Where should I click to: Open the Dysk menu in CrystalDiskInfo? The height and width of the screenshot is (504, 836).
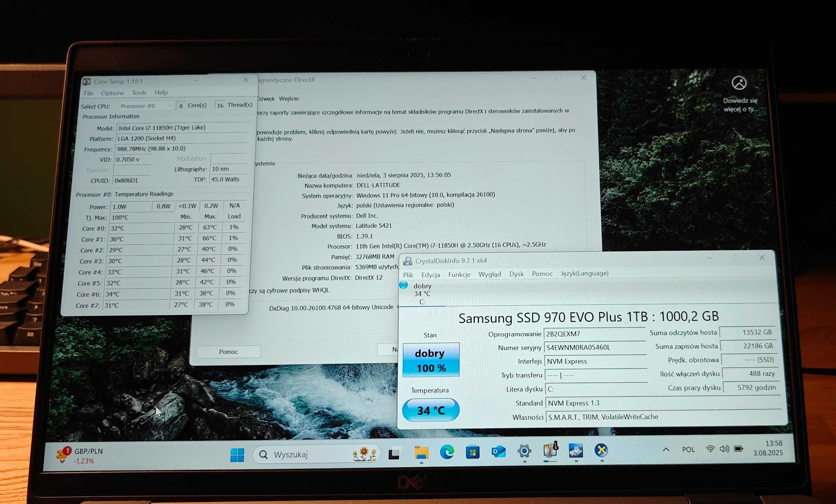coord(516,274)
